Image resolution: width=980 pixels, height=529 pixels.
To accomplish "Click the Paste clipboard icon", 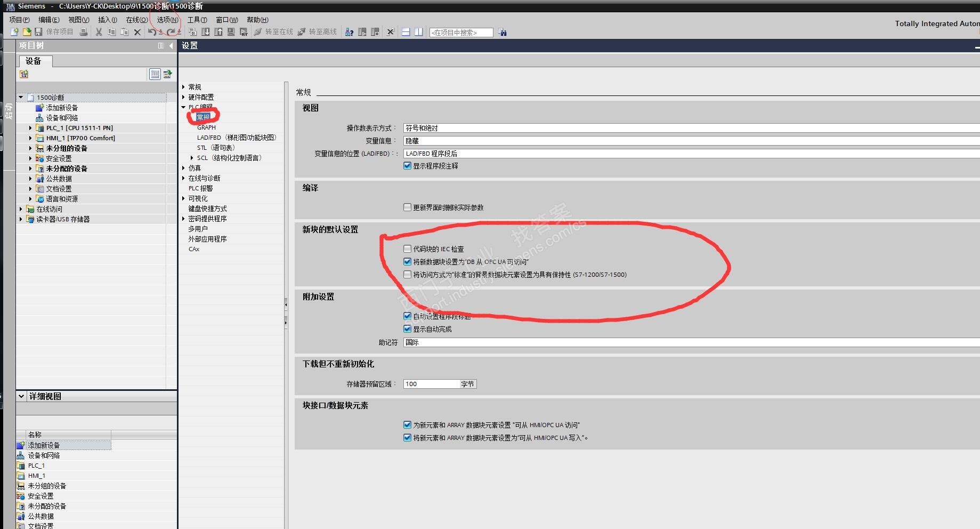I will 124,32.
